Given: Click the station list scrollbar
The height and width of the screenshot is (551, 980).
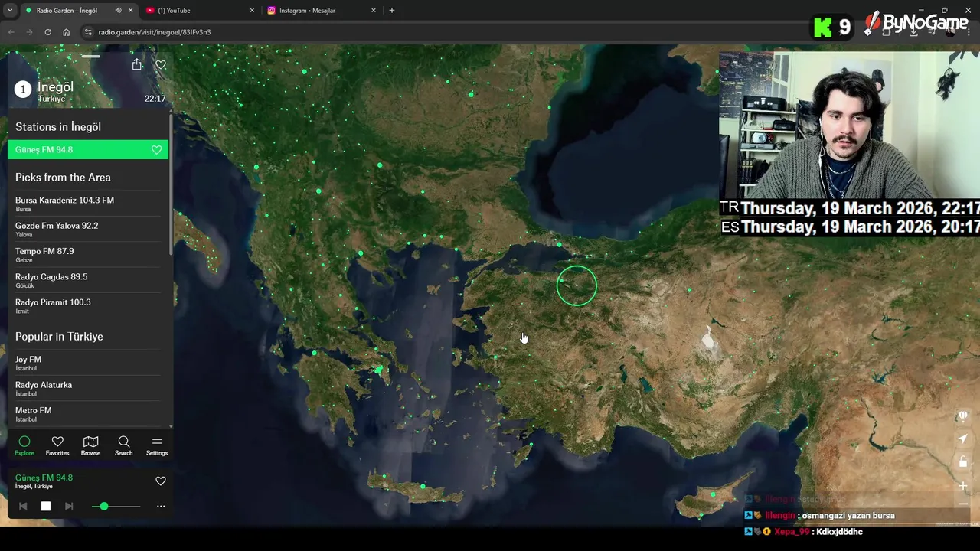Looking at the screenshot, I should (x=171, y=184).
